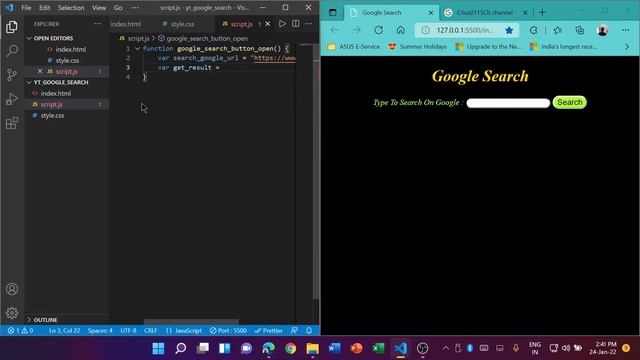The width and height of the screenshot is (640, 360).
Task: Split the editor to the right
Action: click(x=296, y=24)
